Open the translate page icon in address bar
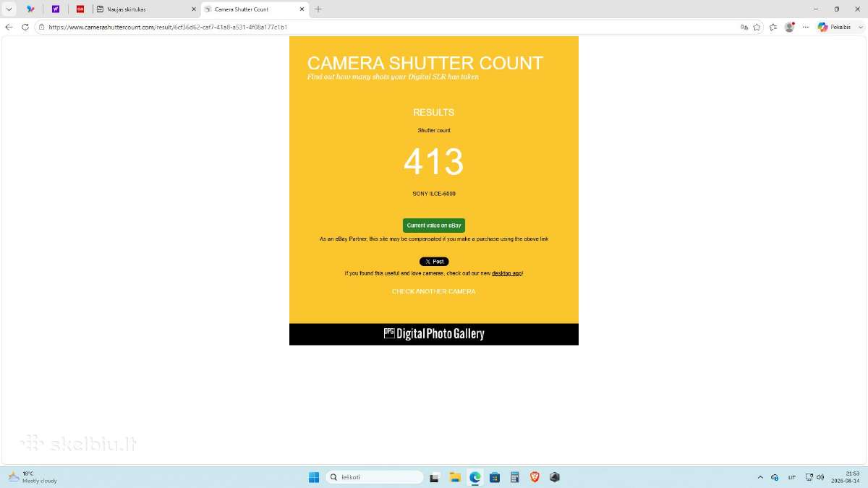The height and width of the screenshot is (488, 868). click(x=744, y=27)
